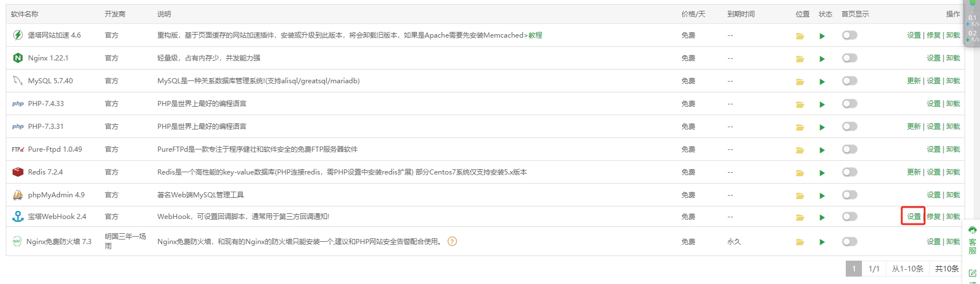
Task: Toggle homepage display for 宝塔WebHook 2.4
Action: [x=849, y=217]
